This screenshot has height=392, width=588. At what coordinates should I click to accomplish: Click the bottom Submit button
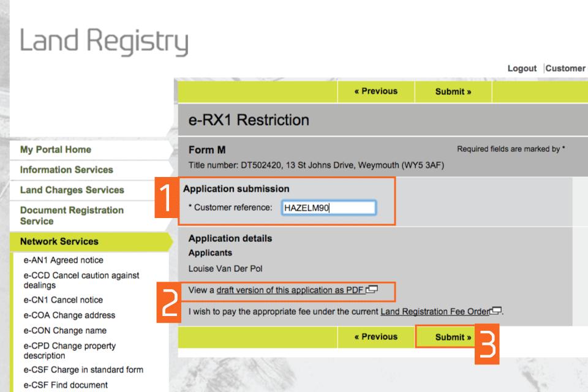click(453, 337)
